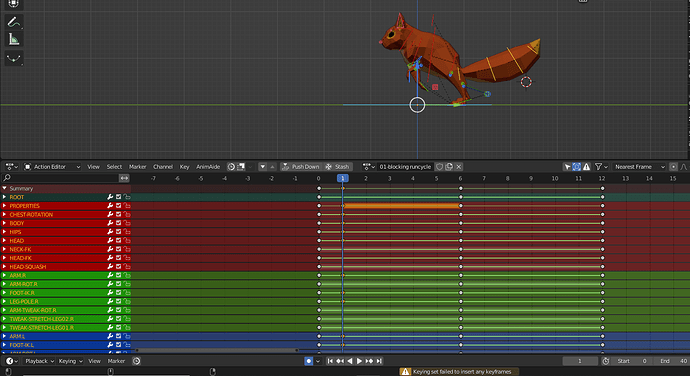Toggle proportional editing in Action Editor
Image resolution: width=690 pixels, height=376 pixels.
click(x=673, y=167)
